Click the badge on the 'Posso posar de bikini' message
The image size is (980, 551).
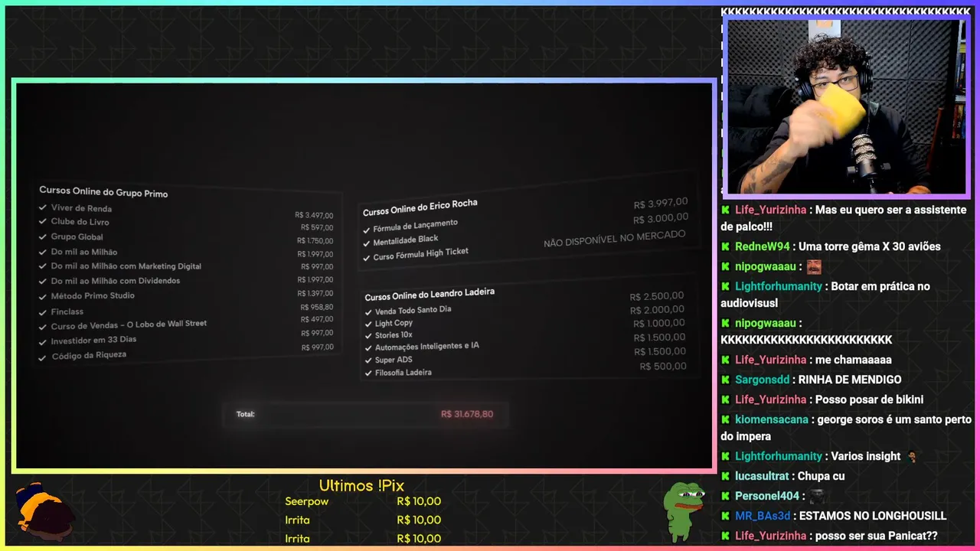click(726, 399)
